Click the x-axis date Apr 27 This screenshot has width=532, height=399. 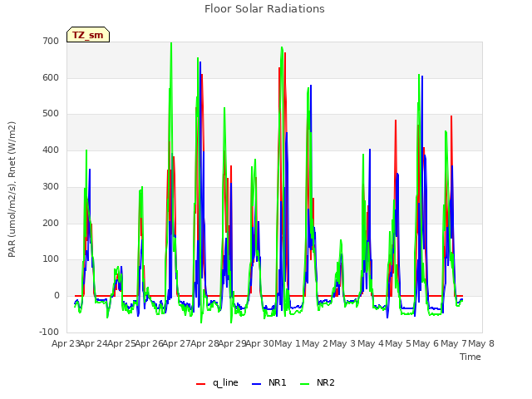tap(177, 343)
